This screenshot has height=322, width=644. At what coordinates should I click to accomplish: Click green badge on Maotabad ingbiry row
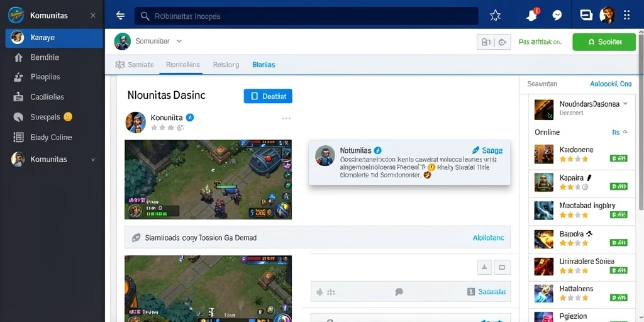pos(619,214)
